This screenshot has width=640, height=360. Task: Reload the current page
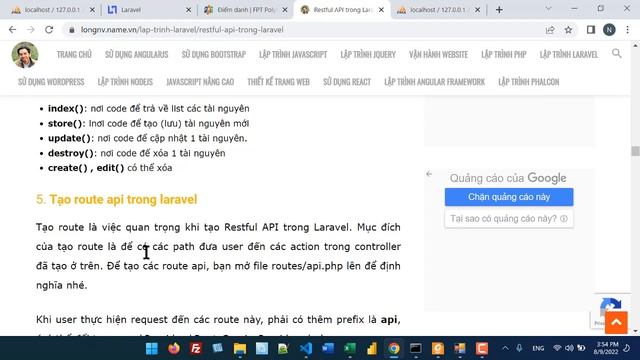pyautogui.click(x=49, y=30)
